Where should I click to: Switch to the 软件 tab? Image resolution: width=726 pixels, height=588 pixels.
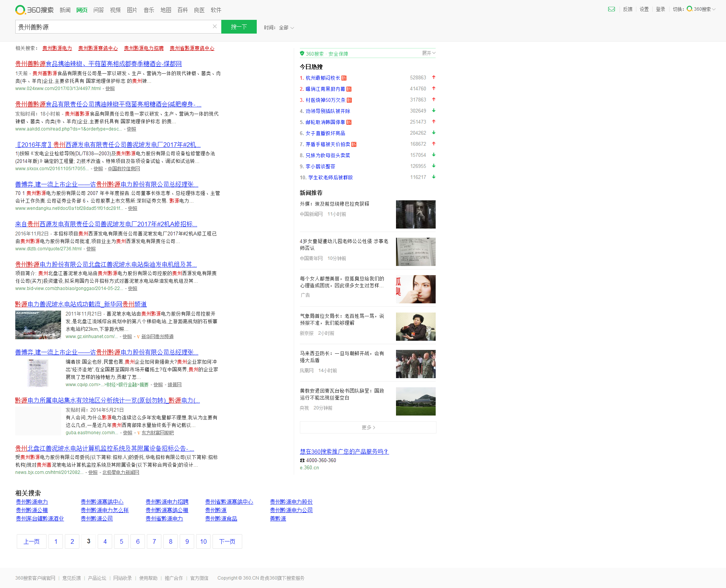click(x=216, y=10)
